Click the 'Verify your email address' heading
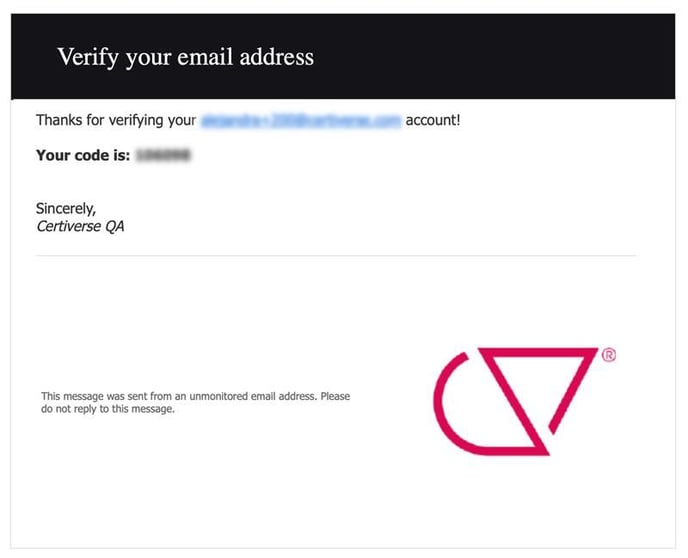 tap(186, 57)
